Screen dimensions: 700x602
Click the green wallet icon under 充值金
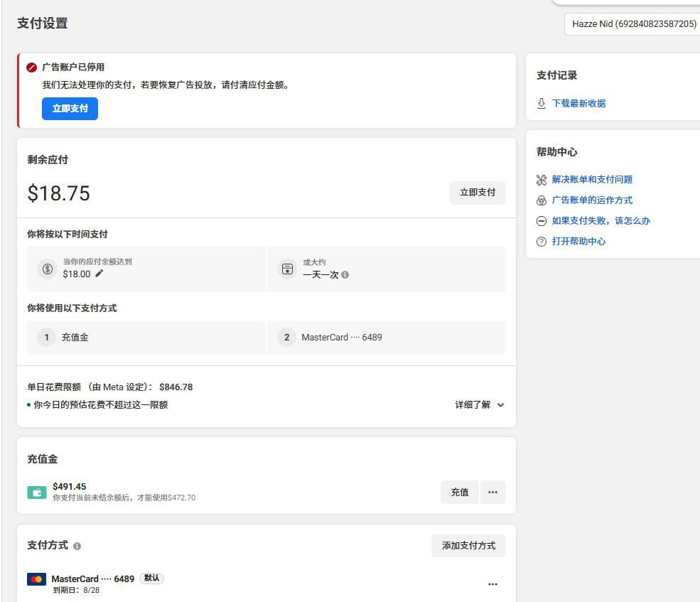37,492
